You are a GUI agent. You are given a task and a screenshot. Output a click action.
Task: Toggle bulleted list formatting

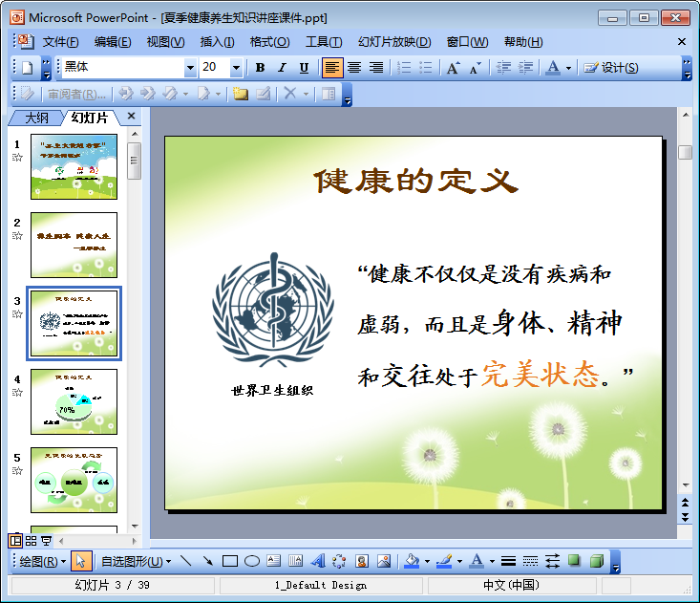coord(426,68)
